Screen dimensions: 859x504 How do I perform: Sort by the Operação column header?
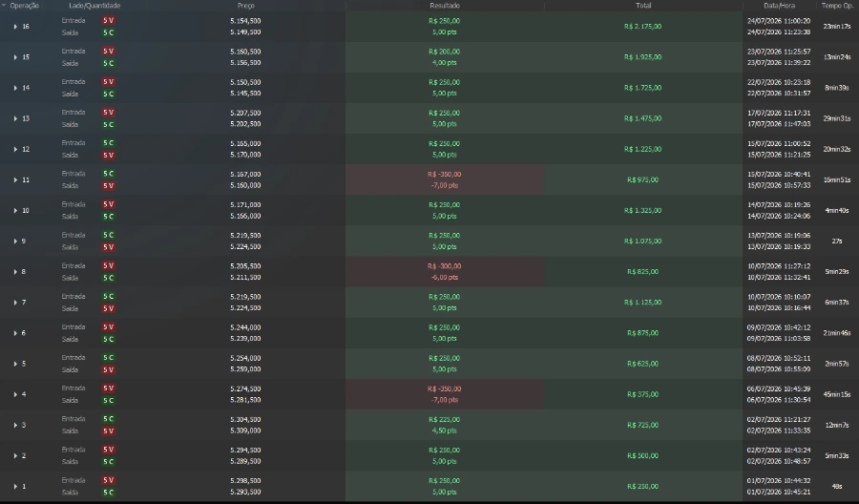(x=25, y=6)
